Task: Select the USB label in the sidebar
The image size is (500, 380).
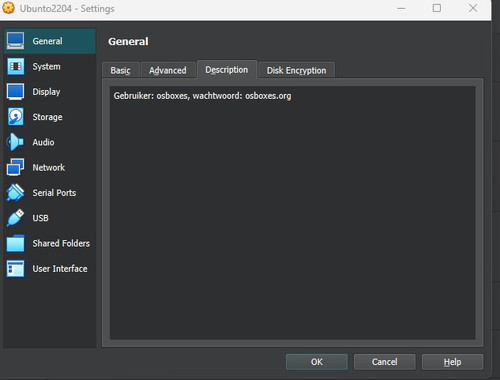Action: pyautogui.click(x=40, y=218)
